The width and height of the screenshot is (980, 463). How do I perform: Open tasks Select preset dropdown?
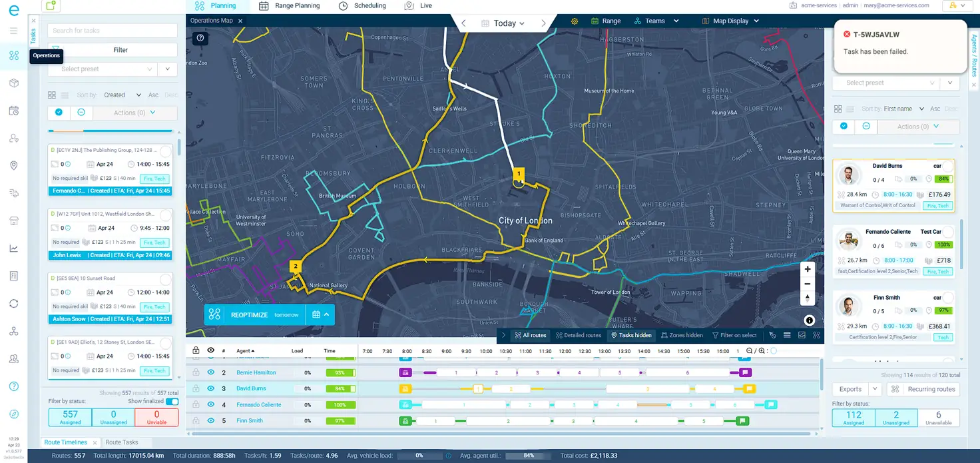coord(103,69)
